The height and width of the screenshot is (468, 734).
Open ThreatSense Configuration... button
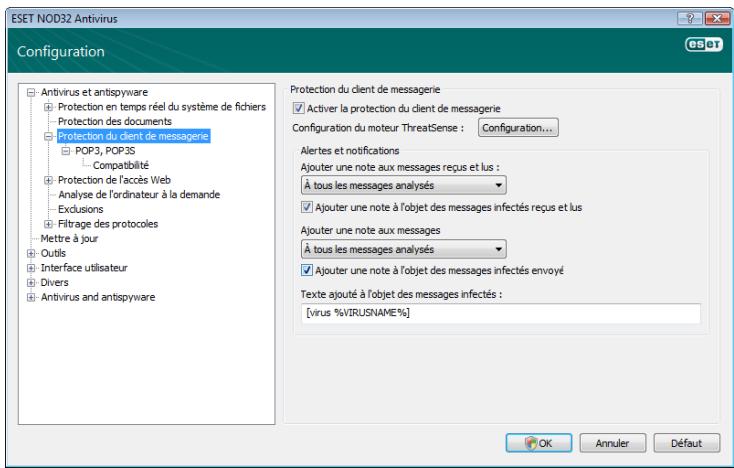click(518, 128)
